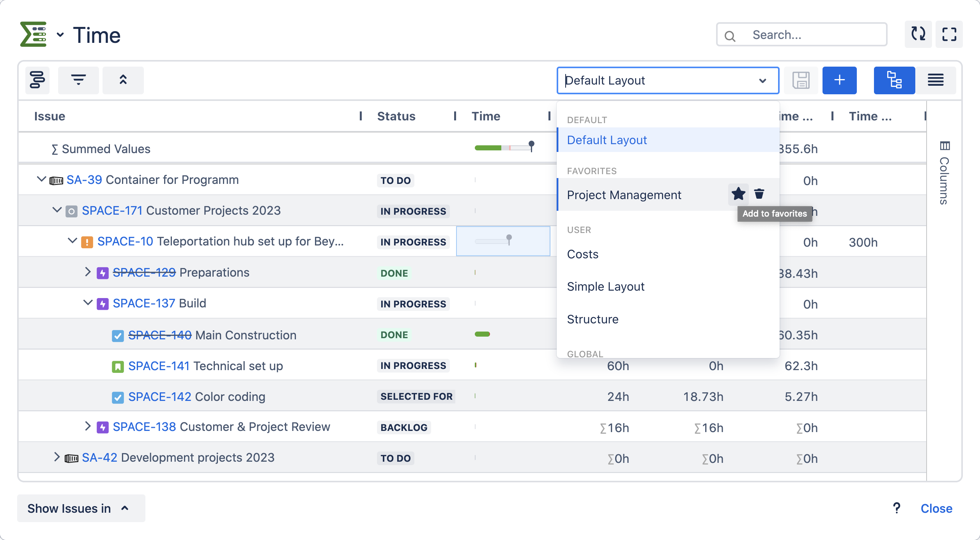Collapse the SPACE-171 Customer Projects row
The width and height of the screenshot is (980, 540).
click(x=57, y=210)
